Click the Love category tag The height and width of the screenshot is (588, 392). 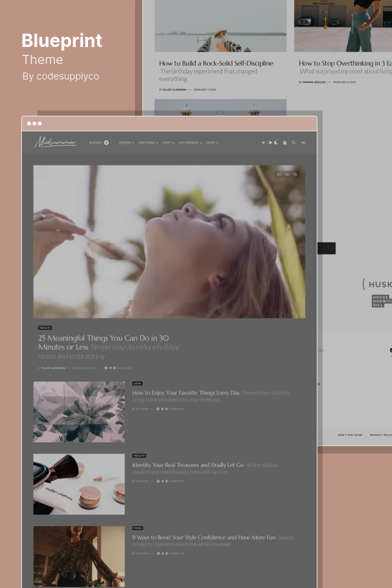(x=137, y=383)
